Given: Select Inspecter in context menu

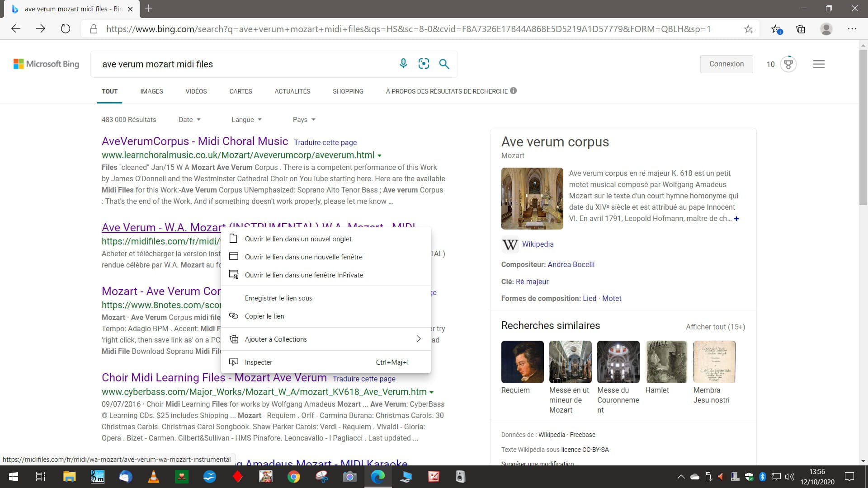Looking at the screenshot, I should tap(325, 362).
